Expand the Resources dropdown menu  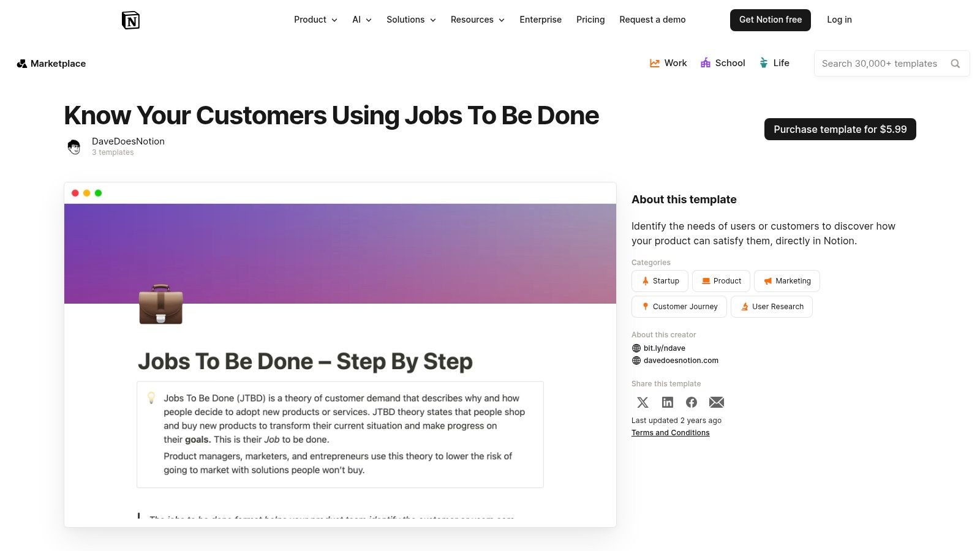[x=477, y=20]
